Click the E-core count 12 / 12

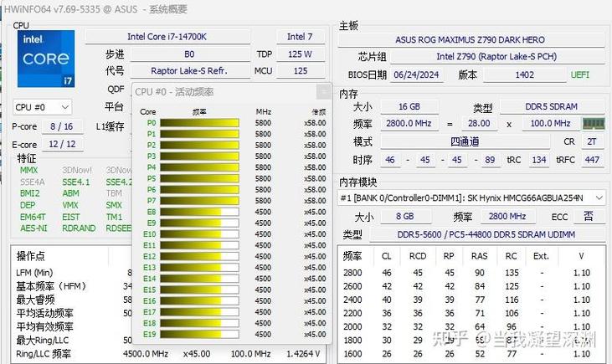[x=62, y=144]
